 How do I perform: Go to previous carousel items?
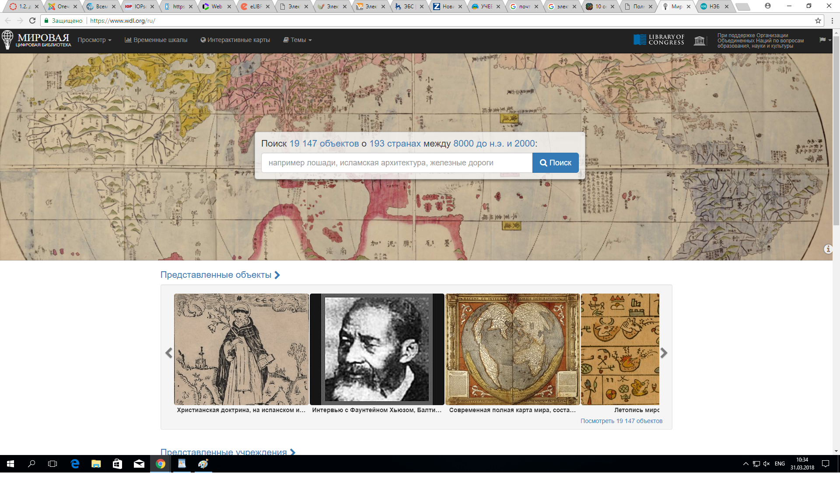[169, 353]
